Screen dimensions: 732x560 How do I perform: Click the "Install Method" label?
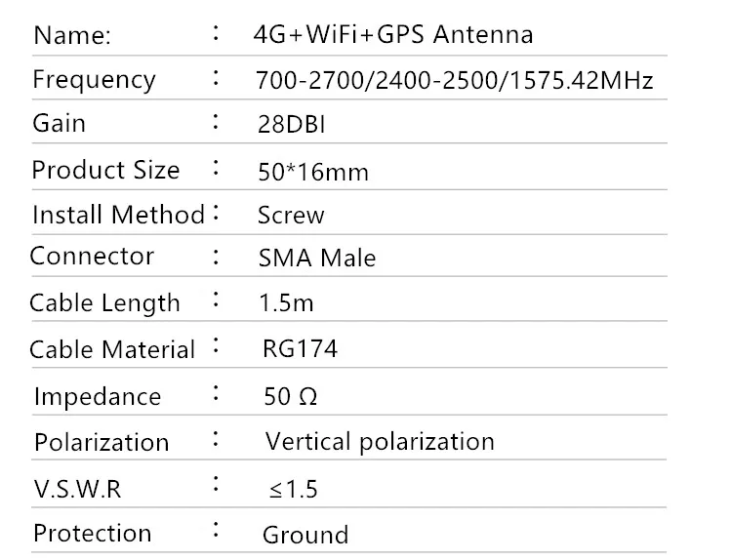click(118, 215)
